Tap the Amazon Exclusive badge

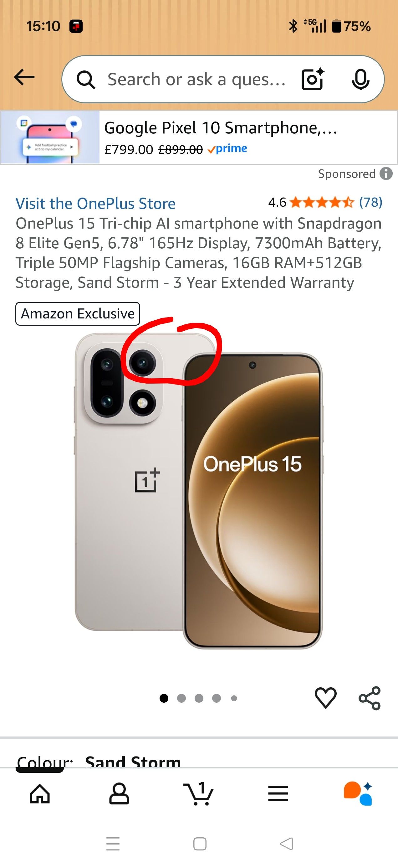click(78, 314)
